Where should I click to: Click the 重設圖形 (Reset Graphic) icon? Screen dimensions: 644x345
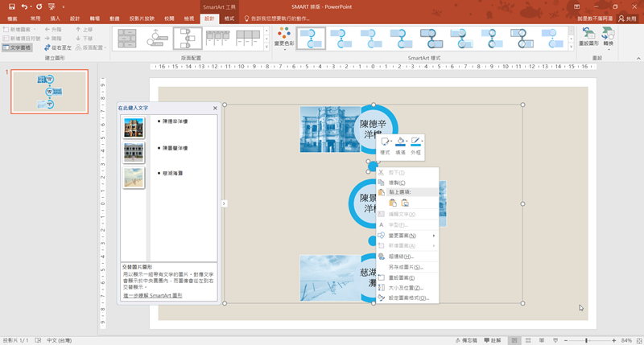pyautogui.click(x=588, y=35)
